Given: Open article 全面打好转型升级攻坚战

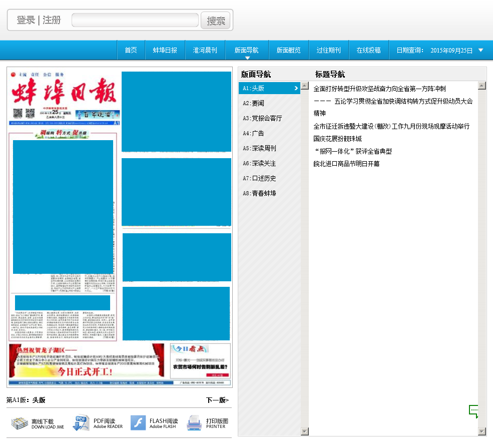Looking at the screenshot, I should (x=379, y=89).
